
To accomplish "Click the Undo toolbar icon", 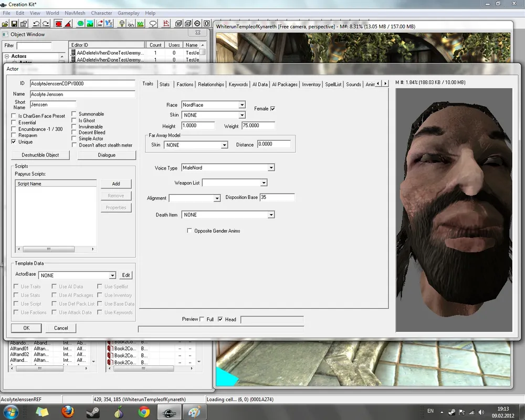I will [36, 24].
